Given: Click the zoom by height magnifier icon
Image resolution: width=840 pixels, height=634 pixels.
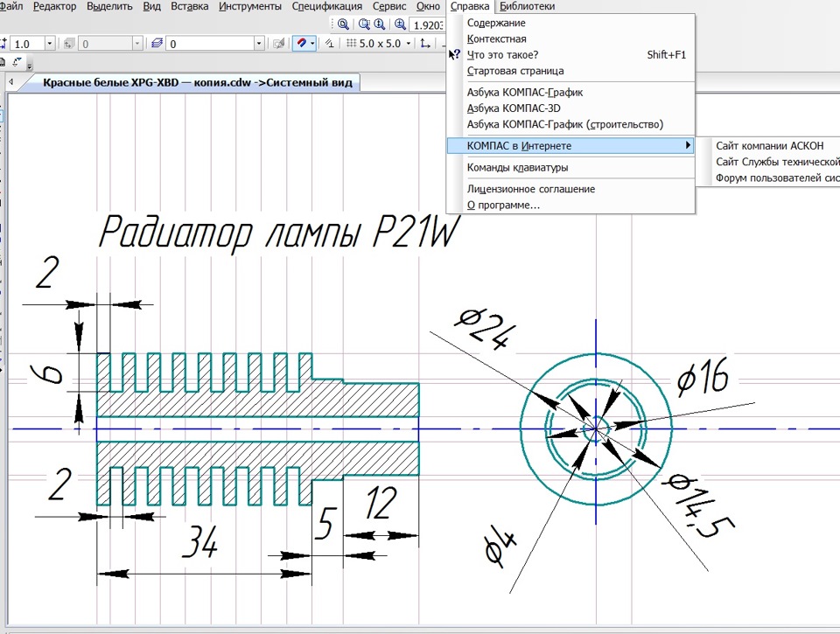Looking at the screenshot, I should (x=379, y=24).
